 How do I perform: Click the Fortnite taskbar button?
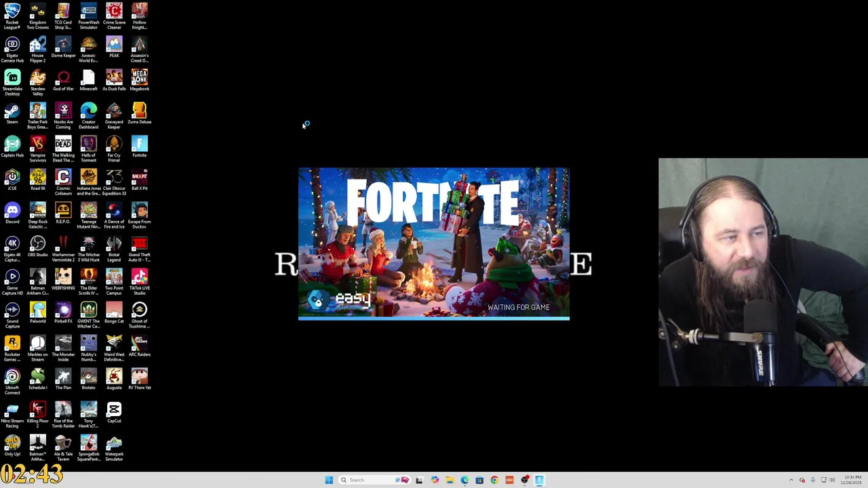tap(540, 480)
